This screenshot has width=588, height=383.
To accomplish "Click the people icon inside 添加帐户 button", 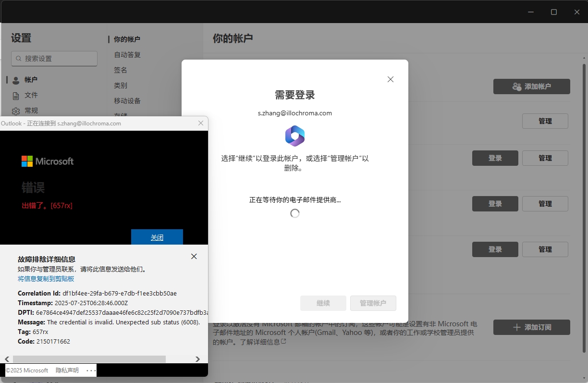I will (517, 86).
